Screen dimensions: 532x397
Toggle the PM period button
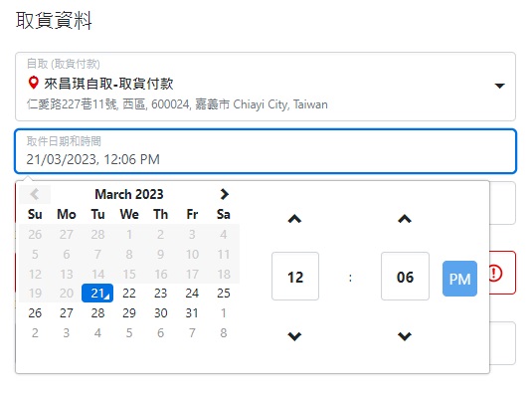click(x=459, y=279)
